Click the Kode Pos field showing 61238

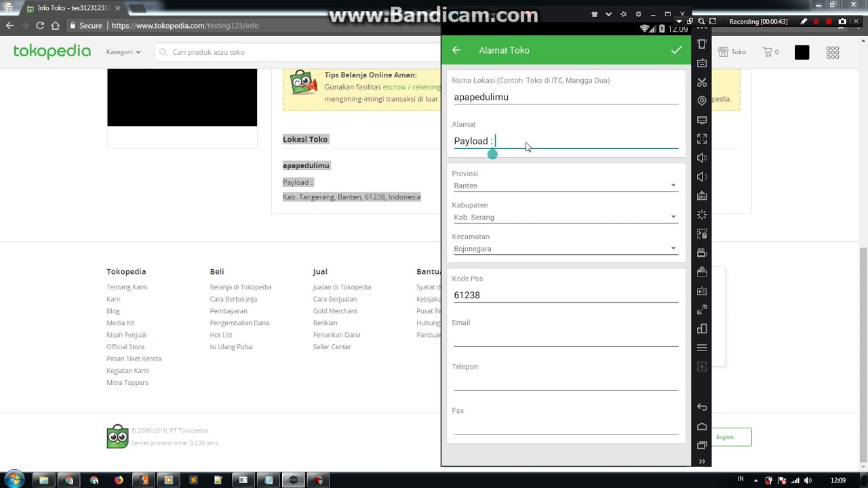pos(566,296)
